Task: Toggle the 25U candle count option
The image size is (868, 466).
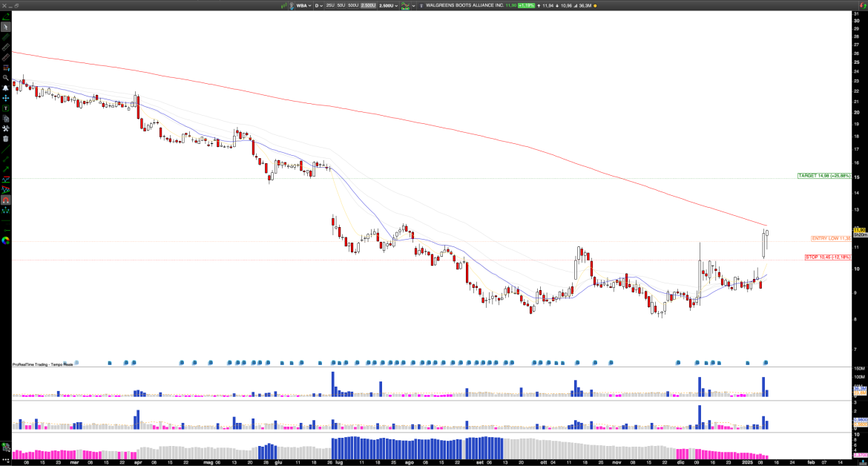Action: [x=329, y=5]
